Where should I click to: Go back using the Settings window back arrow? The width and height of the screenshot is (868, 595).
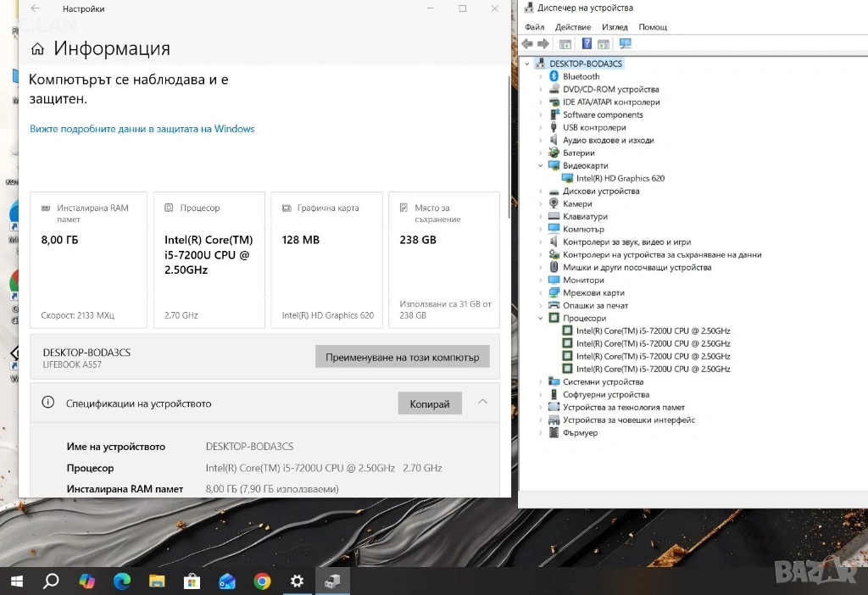35,8
